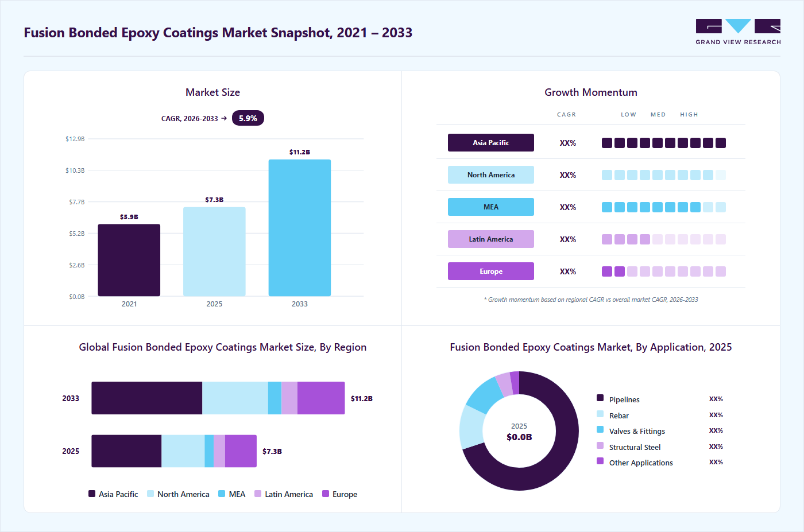804x532 pixels.
Task: Select North America segment of 2025 bar
Action: pyautogui.click(x=183, y=451)
